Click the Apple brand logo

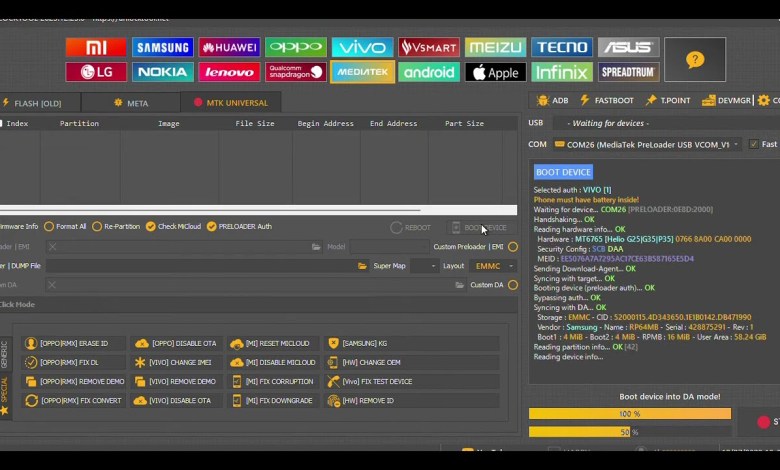(496, 72)
